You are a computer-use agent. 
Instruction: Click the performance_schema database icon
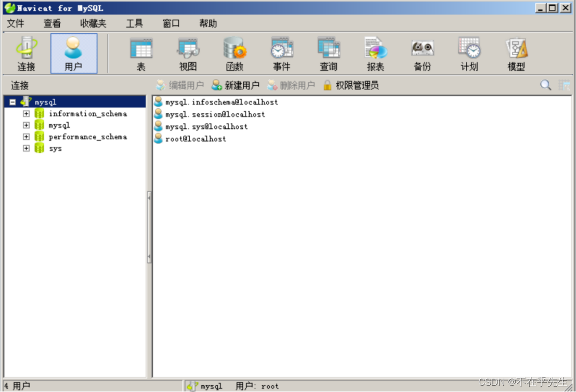(x=40, y=137)
